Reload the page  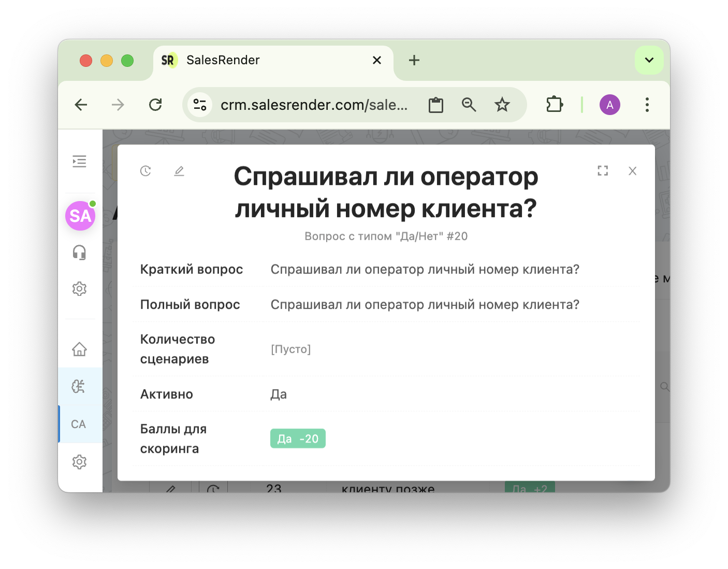(x=155, y=105)
